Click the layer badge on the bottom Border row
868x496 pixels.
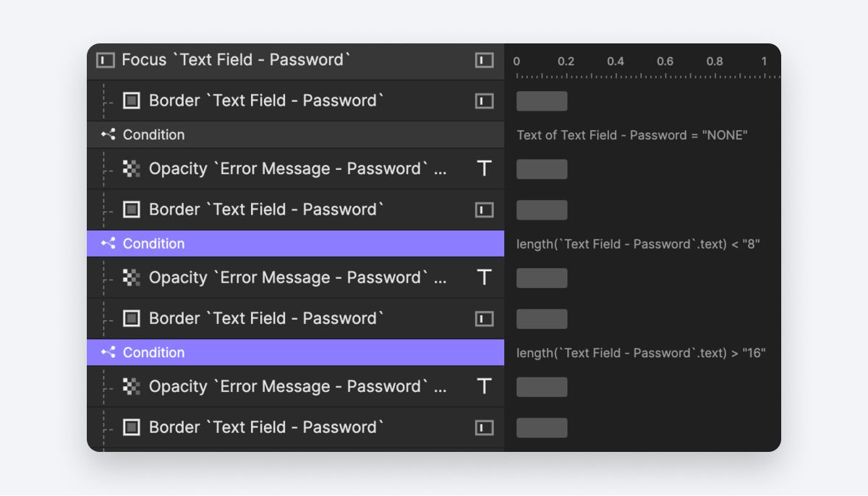pyautogui.click(x=483, y=427)
